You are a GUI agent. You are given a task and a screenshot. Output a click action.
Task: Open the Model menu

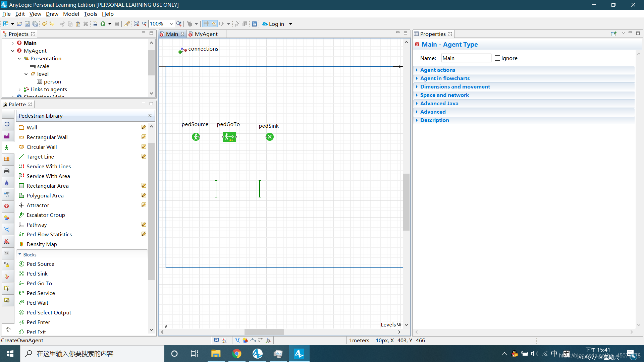[71, 14]
